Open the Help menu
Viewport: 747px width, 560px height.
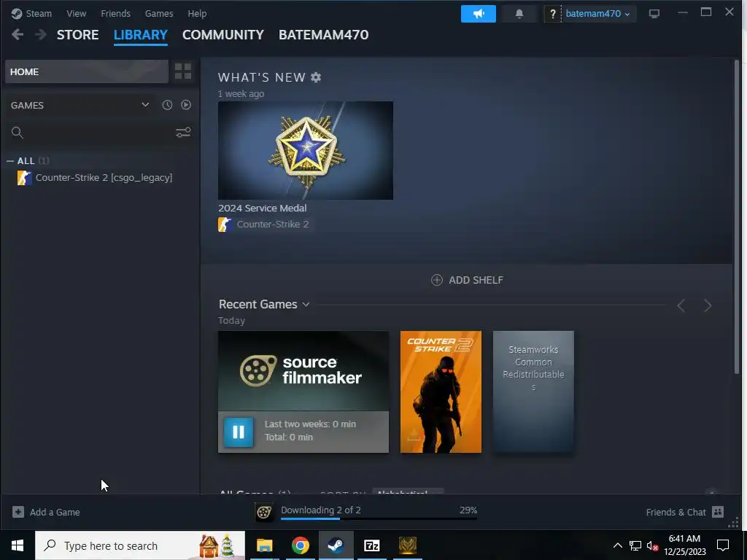point(197,13)
